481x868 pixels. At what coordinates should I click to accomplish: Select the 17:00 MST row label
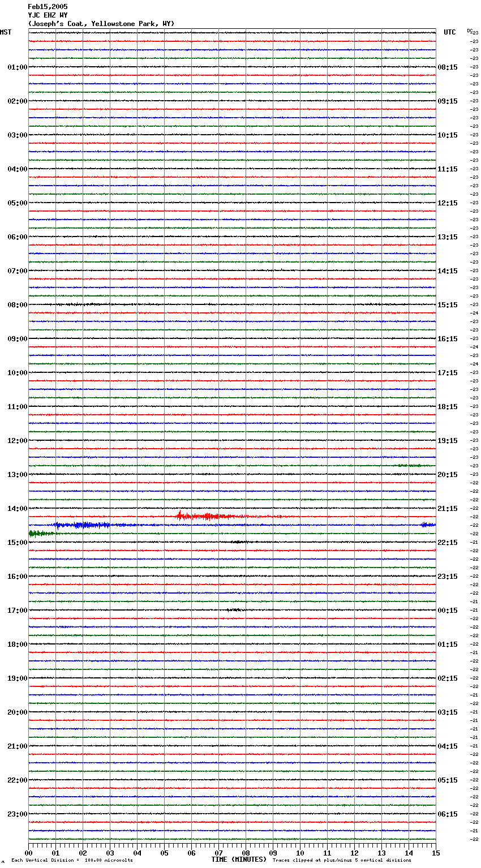(x=17, y=611)
